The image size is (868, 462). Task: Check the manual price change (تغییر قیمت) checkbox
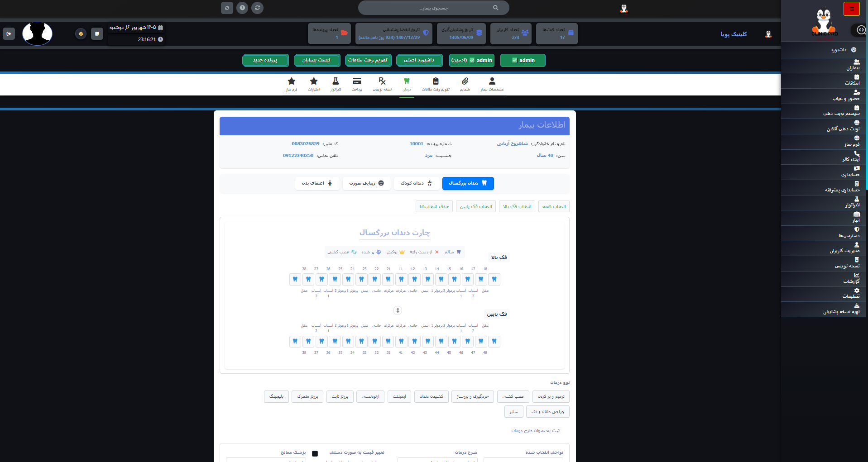(315, 453)
